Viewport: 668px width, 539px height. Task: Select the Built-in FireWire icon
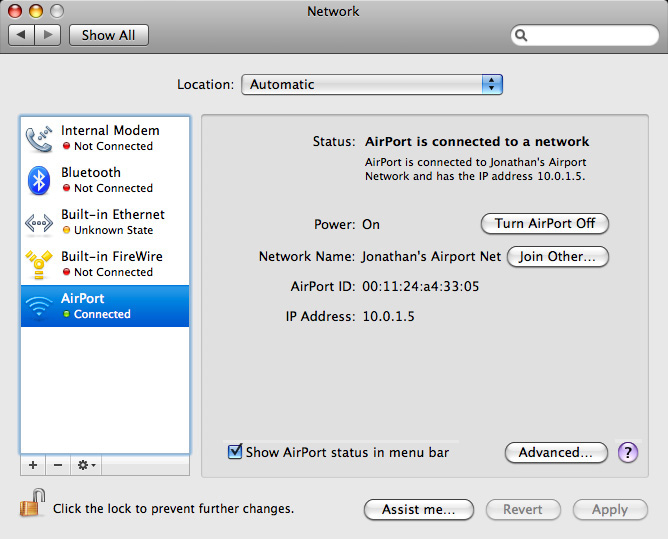(x=39, y=264)
